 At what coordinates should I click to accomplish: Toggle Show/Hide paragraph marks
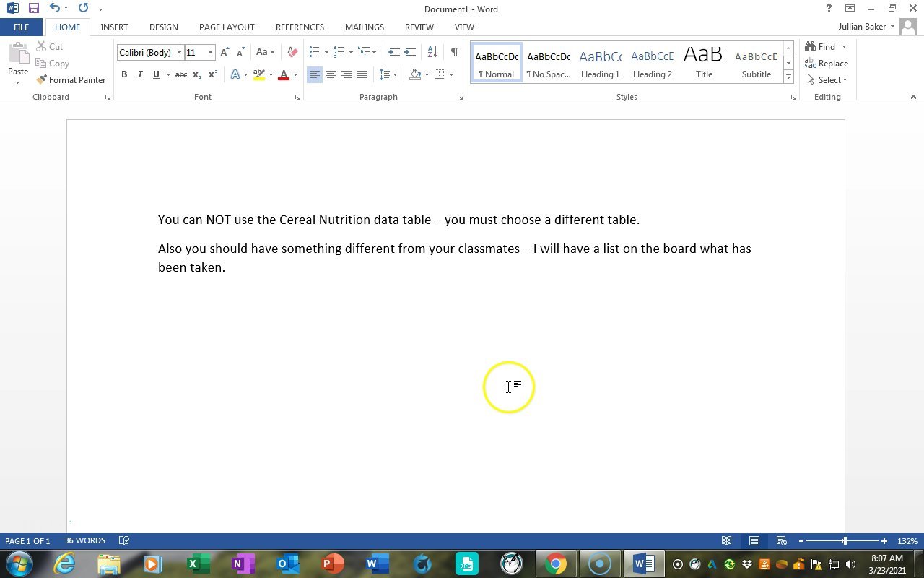(x=454, y=52)
